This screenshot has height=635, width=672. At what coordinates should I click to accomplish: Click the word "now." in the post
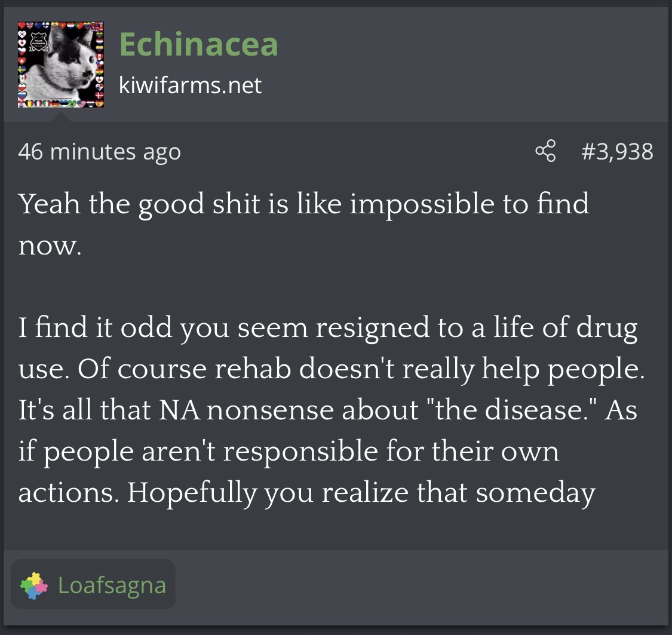pyautogui.click(x=50, y=245)
